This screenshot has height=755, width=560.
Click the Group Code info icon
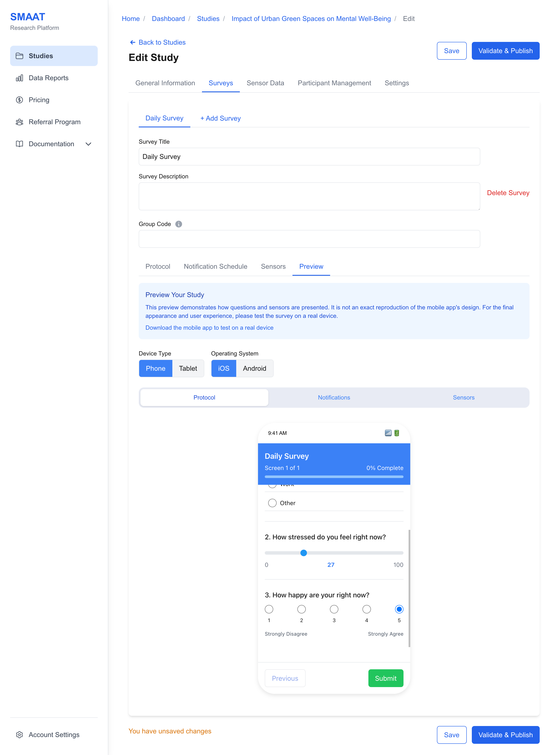click(x=179, y=224)
